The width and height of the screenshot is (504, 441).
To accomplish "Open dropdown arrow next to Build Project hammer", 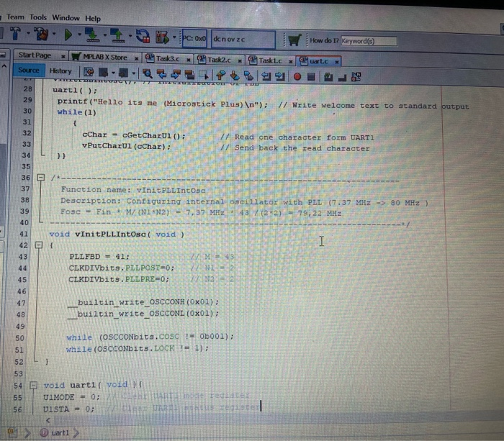I will pyautogui.click(x=28, y=33).
